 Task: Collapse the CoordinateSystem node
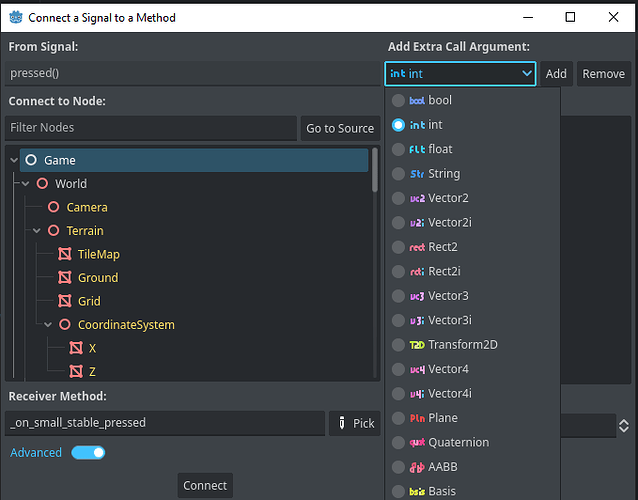[x=49, y=325]
